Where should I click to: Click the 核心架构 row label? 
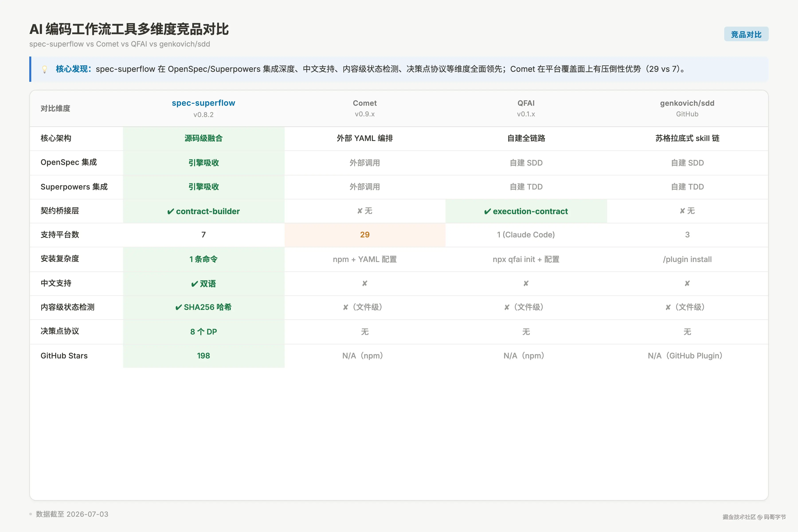tap(56, 138)
